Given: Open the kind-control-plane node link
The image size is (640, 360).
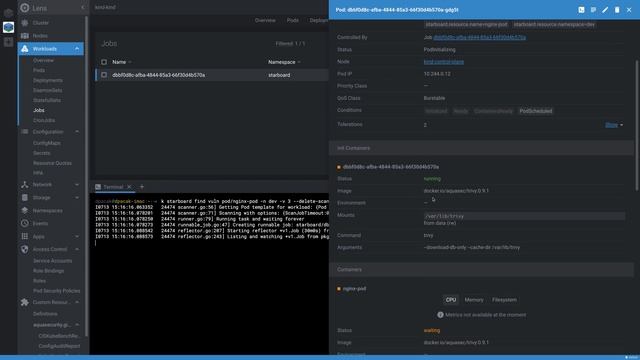Looking at the screenshot, I should (x=444, y=62).
